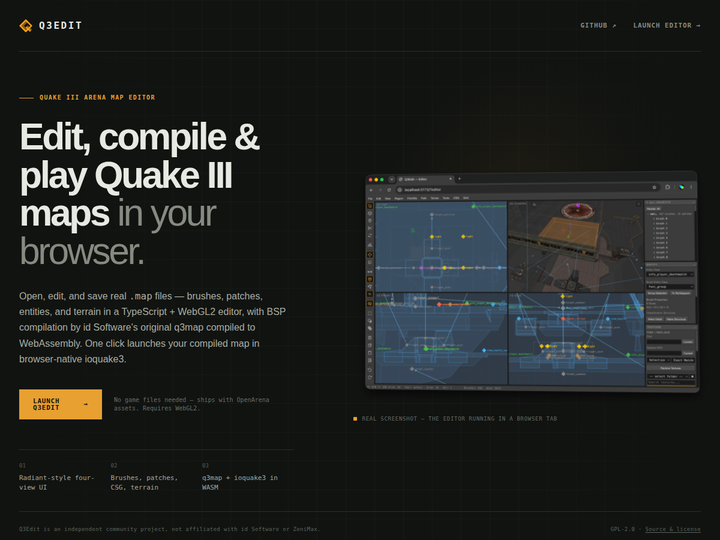Open the File menu in editor

tap(370, 198)
